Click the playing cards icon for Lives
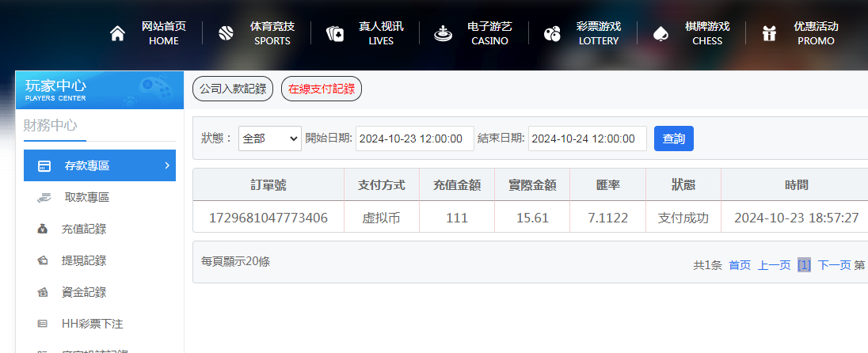The width and height of the screenshot is (868, 353). (335, 33)
